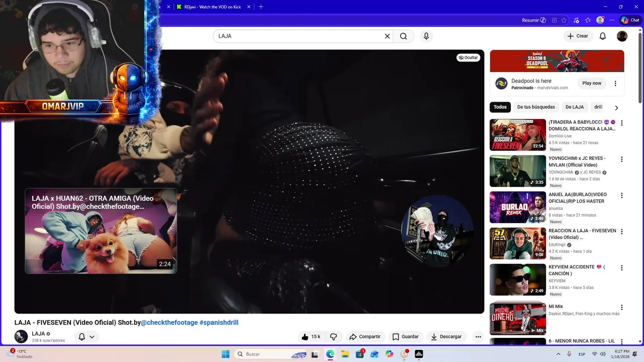Open YouTube notifications bell
The image size is (644, 362).
[603, 36]
